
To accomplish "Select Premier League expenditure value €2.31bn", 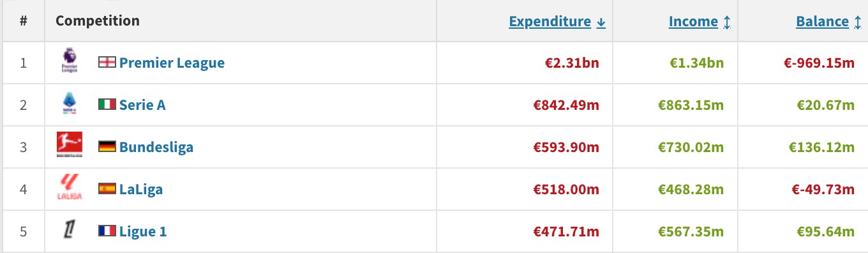I will coord(572,63).
